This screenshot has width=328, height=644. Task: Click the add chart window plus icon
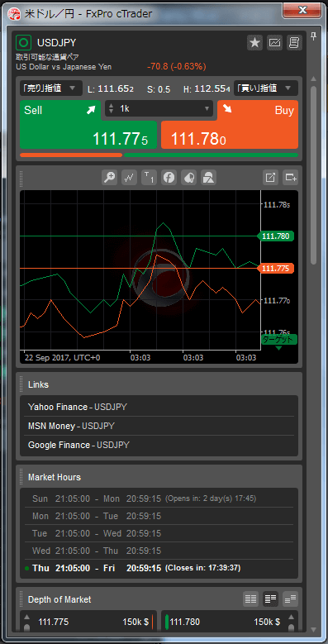(291, 178)
